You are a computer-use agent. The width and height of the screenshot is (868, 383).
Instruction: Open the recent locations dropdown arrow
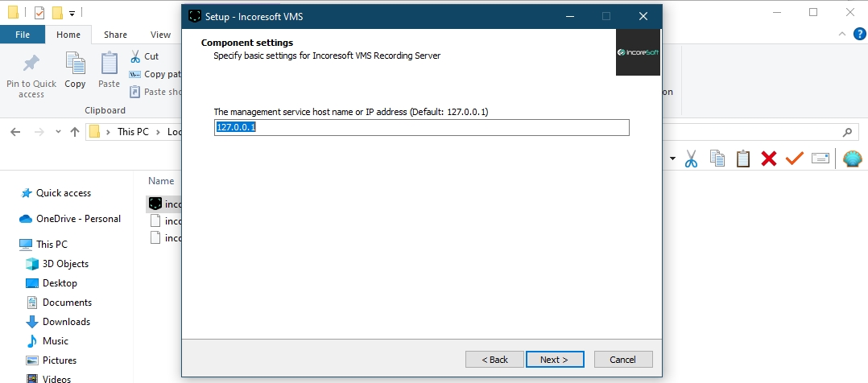click(58, 132)
